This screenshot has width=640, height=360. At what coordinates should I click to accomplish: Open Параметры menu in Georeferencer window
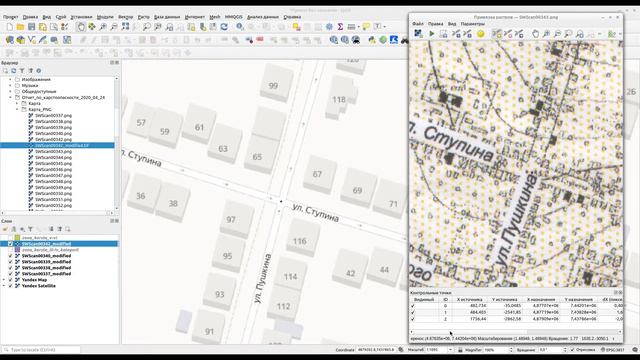[473, 24]
